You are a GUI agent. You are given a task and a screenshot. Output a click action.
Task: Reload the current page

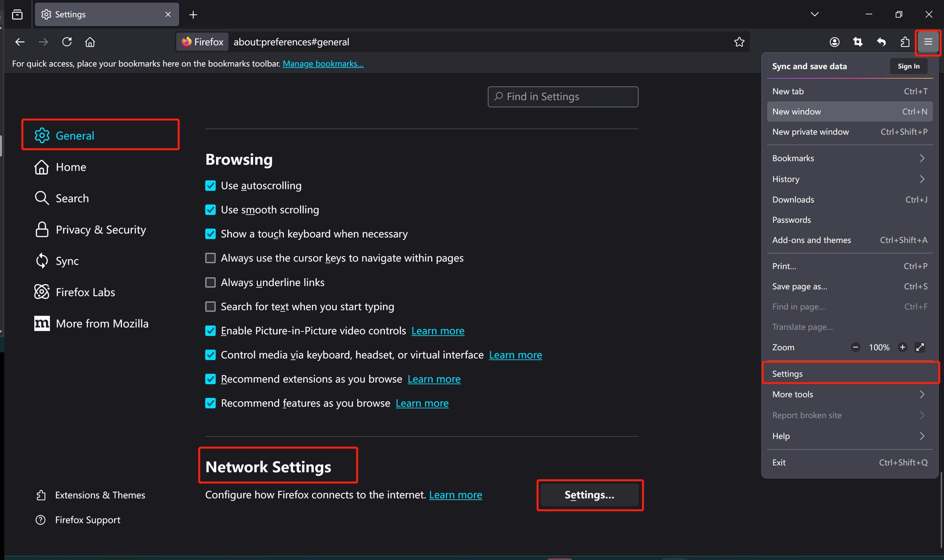pyautogui.click(x=67, y=42)
